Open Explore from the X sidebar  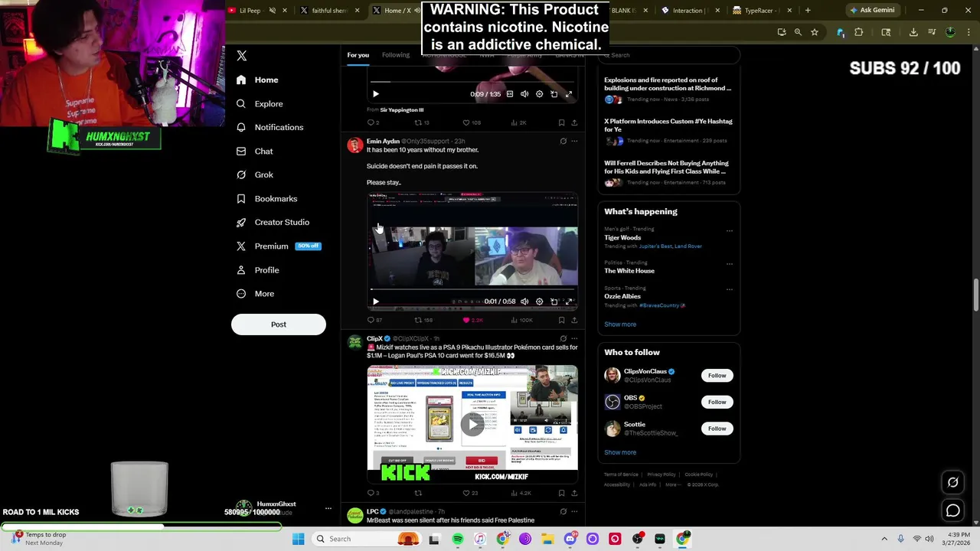260,103
